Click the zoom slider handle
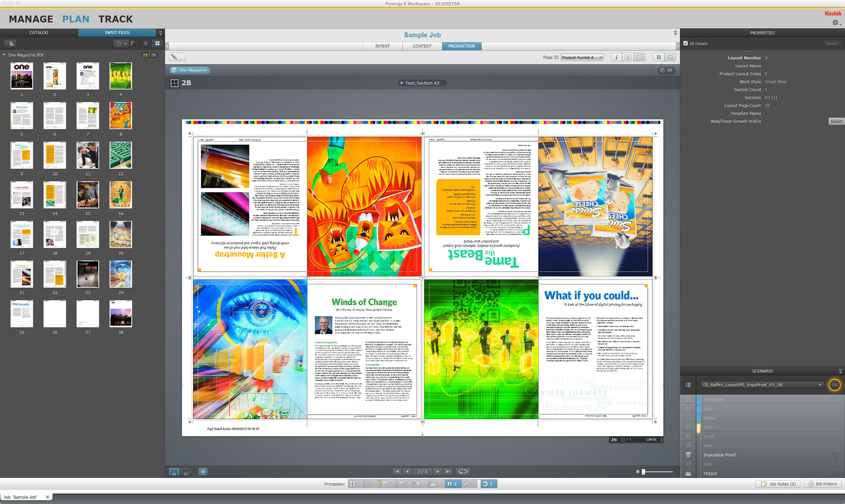Viewport: 845px width, 504px height. pyautogui.click(x=643, y=472)
